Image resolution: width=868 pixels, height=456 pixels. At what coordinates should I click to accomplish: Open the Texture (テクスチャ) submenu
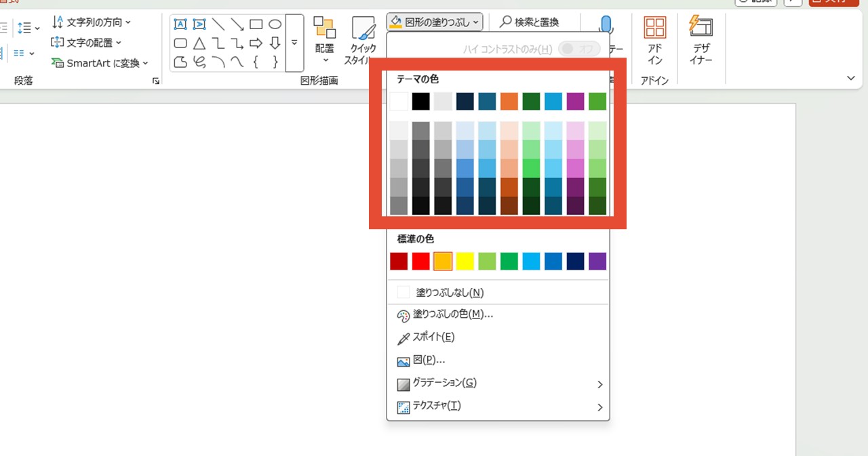498,407
